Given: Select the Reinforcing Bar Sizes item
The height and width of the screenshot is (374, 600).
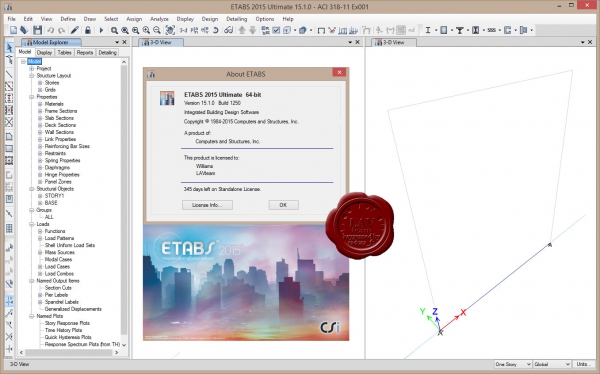Looking at the screenshot, I should tap(67, 146).
